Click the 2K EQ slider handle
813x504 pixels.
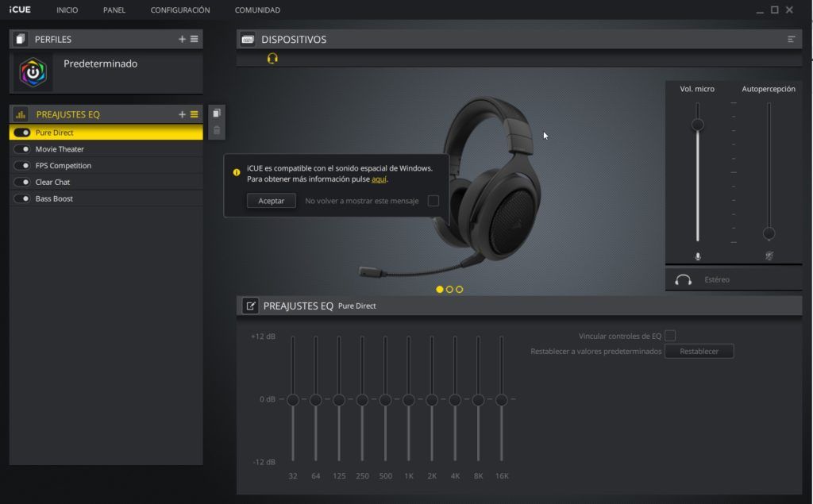[432, 400]
